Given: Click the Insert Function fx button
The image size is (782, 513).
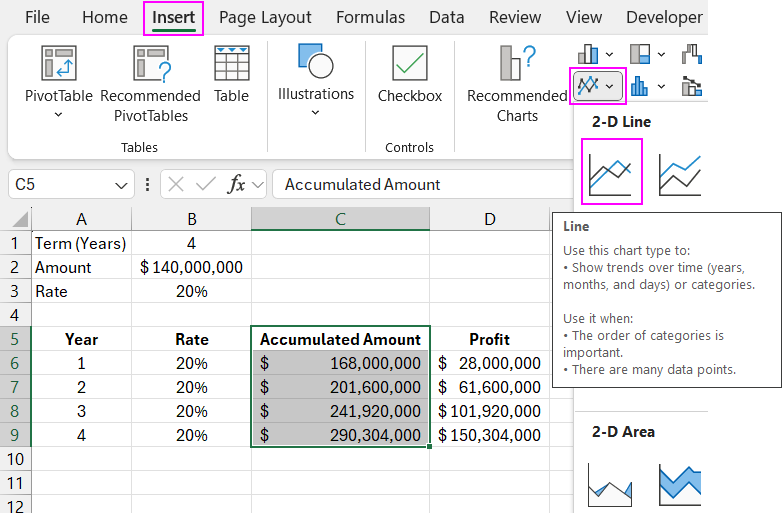Looking at the screenshot, I should coord(237,184).
